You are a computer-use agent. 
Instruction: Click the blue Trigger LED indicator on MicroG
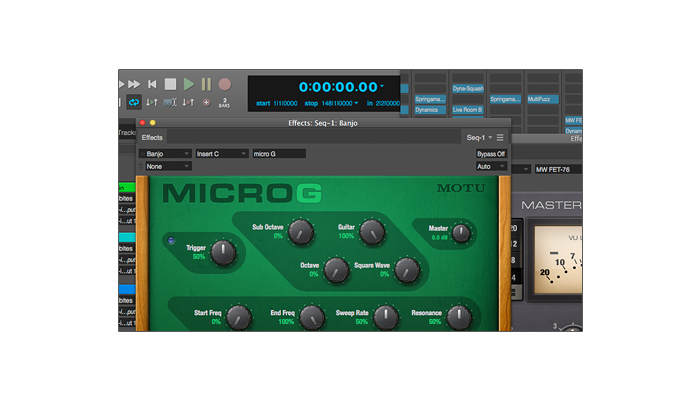(171, 241)
